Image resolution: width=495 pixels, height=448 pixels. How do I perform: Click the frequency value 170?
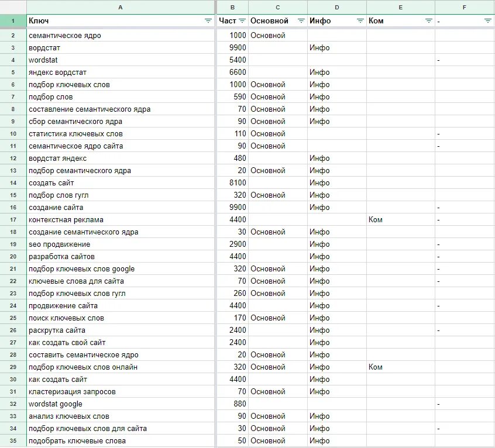[x=240, y=318]
